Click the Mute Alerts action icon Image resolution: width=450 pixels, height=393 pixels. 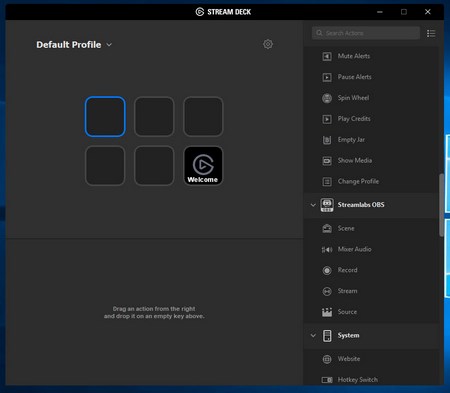tap(327, 56)
